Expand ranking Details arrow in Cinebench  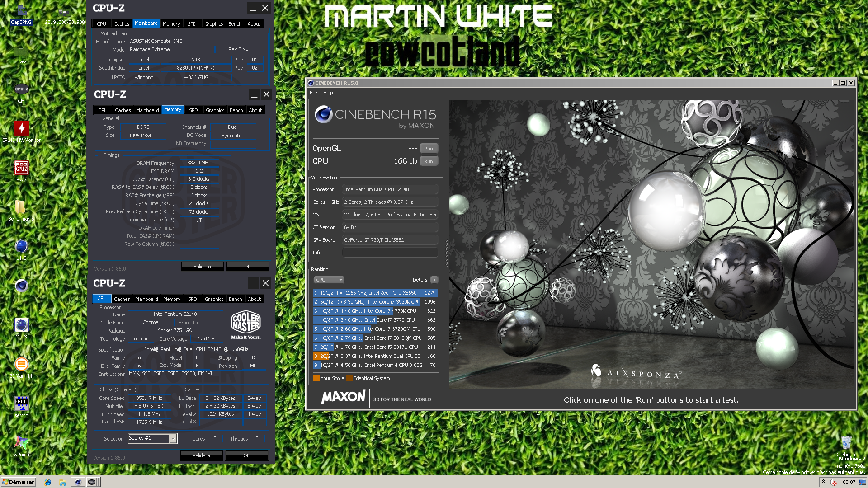coord(434,280)
